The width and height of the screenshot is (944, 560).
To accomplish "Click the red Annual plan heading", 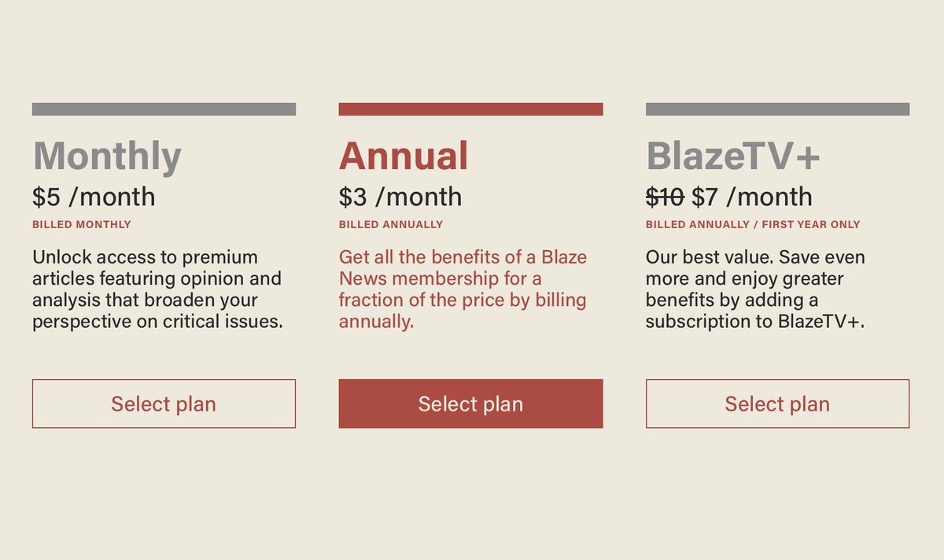I will point(404,156).
